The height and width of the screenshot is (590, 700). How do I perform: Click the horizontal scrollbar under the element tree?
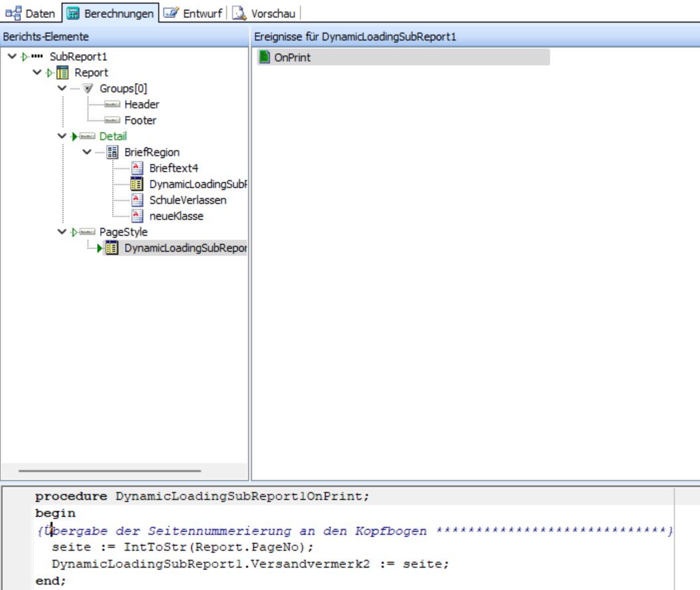(x=110, y=470)
